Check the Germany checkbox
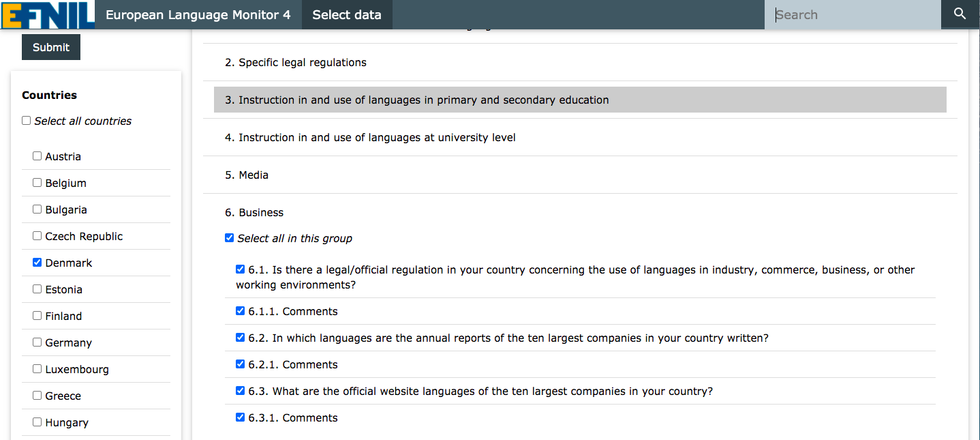Screen dimensions: 980x440 (x=37, y=342)
